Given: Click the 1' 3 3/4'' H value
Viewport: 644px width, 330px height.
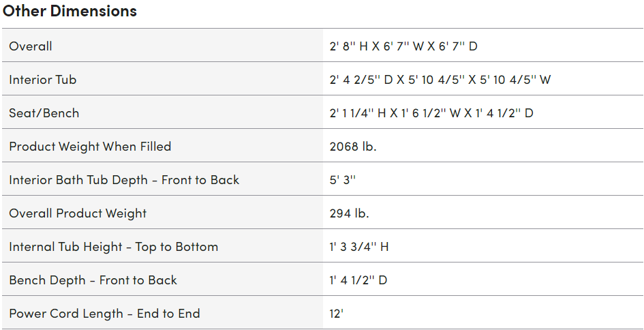Looking at the screenshot, I should coord(358,247).
